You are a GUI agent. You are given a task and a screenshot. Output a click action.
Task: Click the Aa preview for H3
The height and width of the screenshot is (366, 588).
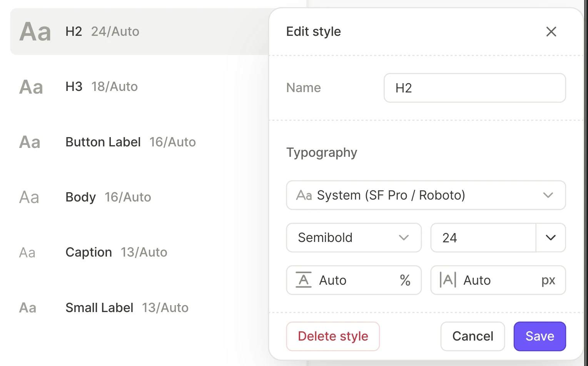click(31, 87)
